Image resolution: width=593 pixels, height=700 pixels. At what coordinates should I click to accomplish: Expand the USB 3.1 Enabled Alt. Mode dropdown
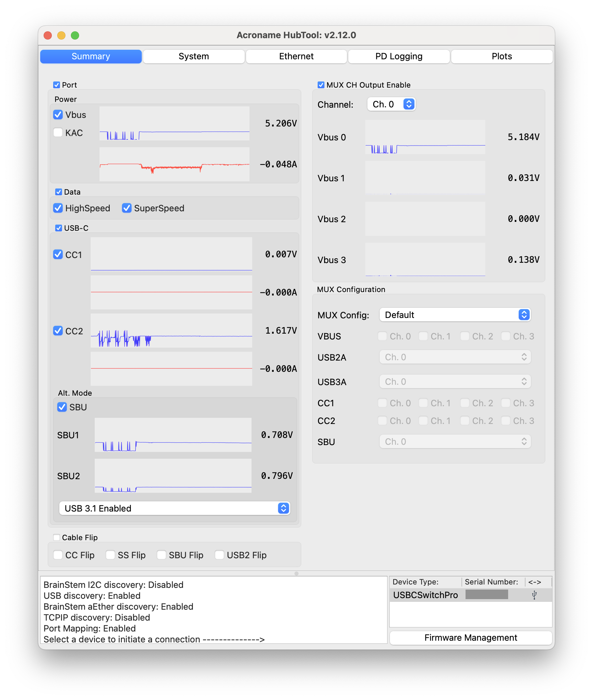click(174, 508)
